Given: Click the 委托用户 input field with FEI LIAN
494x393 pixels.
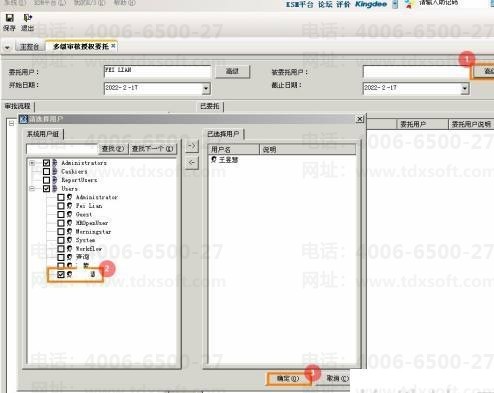Looking at the screenshot, I should click(157, 72).
